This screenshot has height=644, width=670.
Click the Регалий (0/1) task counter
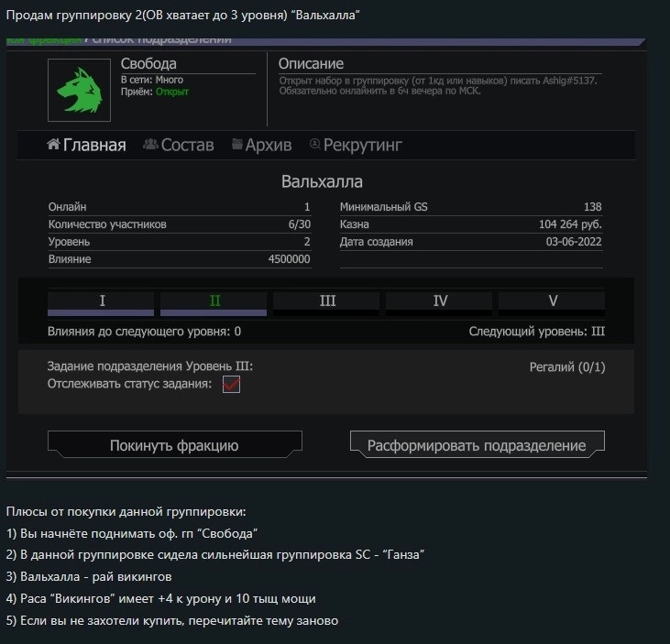pyautogui.click(x=567, y=367)
